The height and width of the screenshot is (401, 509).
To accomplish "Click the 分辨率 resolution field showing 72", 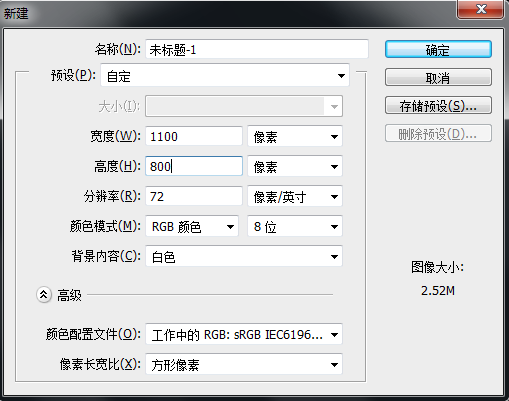I will pyautogui.click(x=194, y=196).
